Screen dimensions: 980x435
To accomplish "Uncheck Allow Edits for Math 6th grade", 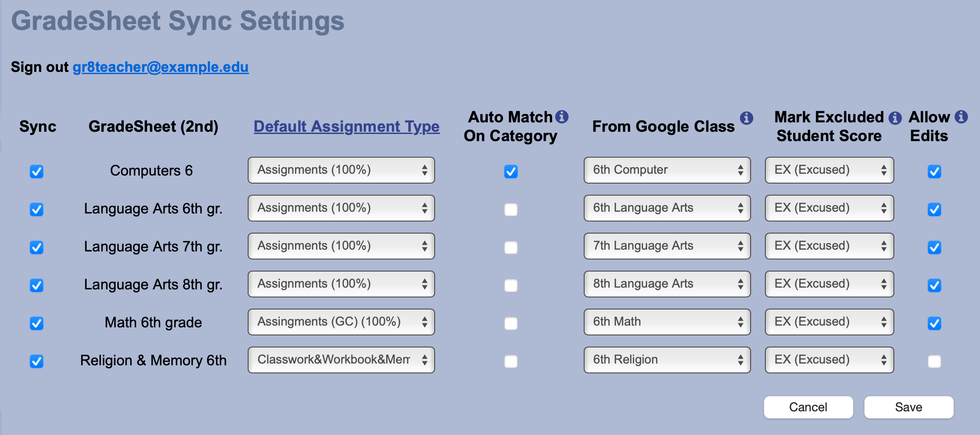I will point(934,323).
